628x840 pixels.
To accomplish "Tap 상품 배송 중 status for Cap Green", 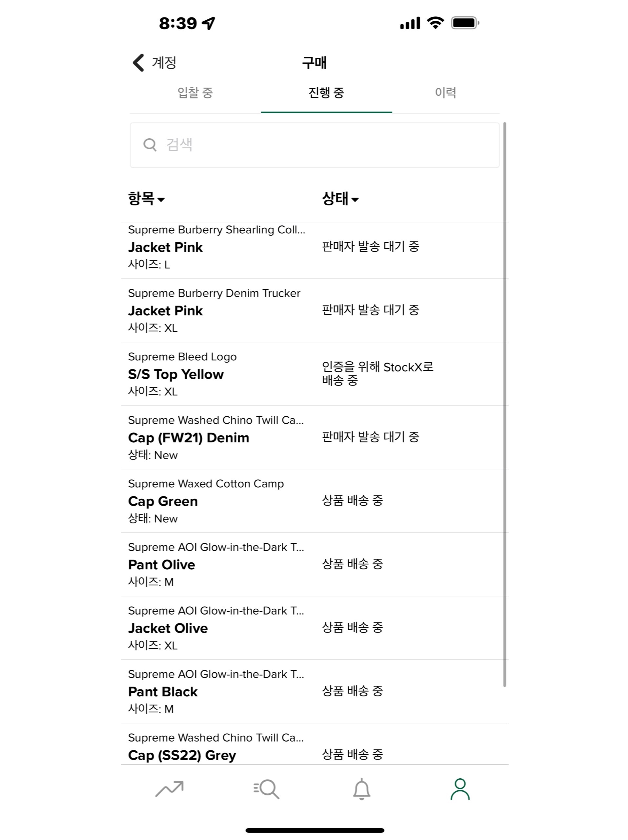I will [353, 500].
